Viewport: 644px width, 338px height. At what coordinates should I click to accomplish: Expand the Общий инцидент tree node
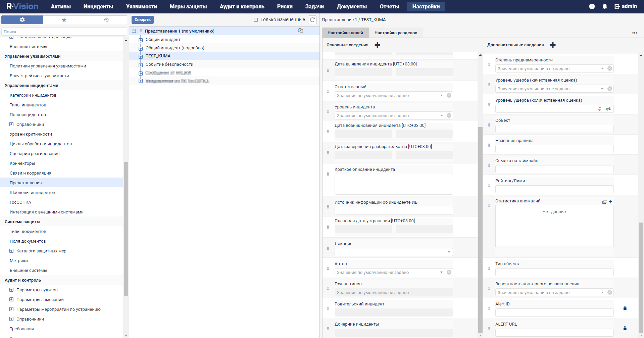pyautogui.click(x=141, y=40)
